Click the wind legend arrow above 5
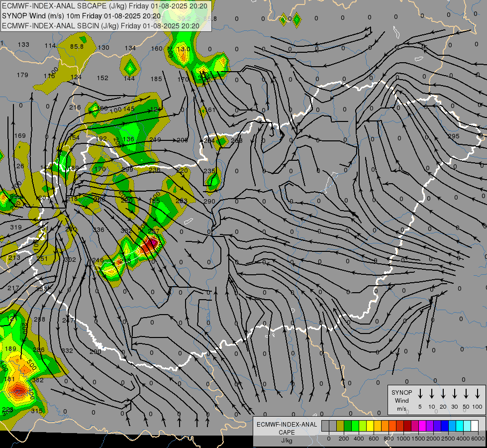The width and height of the screenshot is (487, 448). coord(420,394)
